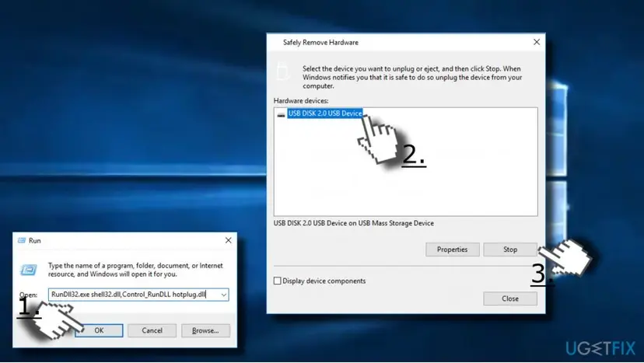Open Browse... in the Run dialog
644x363 pixels.
point(205,330)
